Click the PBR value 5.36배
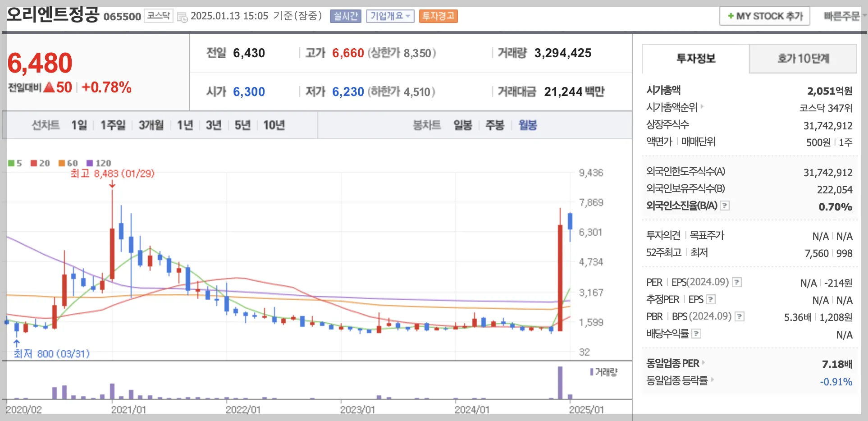Viewport: 868px width, 421px height. 798,317
